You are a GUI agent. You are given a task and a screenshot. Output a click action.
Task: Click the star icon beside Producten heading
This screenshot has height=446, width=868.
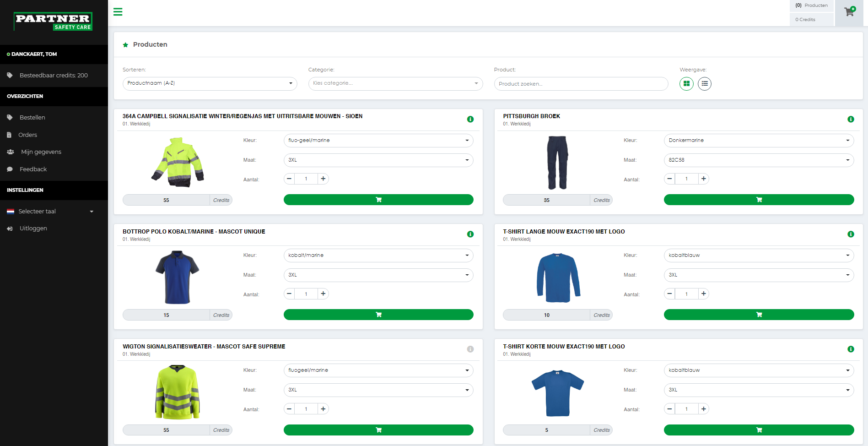click(125, 45)
